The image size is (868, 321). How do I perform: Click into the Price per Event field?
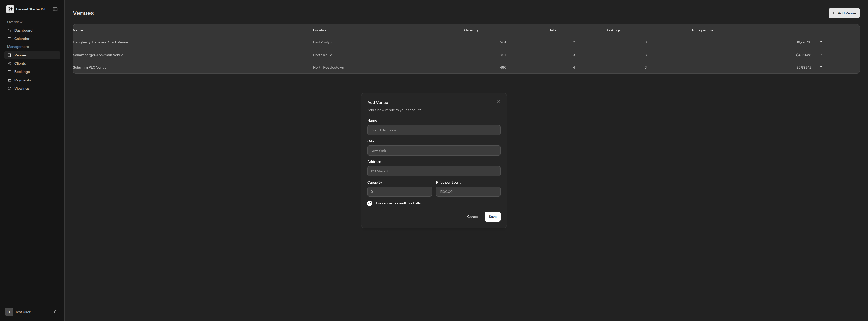(x=468, y=192)
